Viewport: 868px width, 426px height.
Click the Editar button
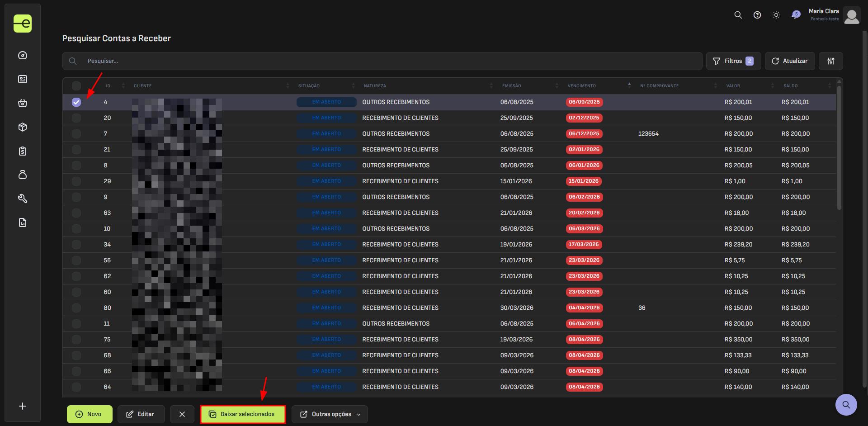[141, 414]
